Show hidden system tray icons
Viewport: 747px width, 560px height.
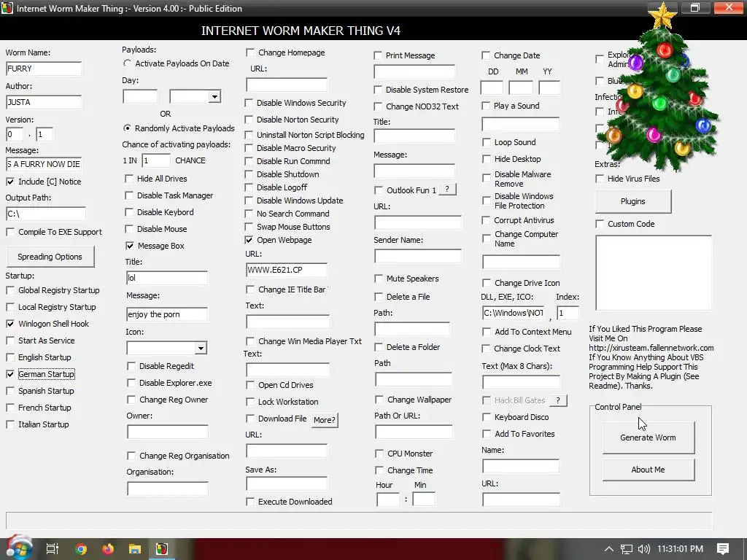tap(608, 549)
